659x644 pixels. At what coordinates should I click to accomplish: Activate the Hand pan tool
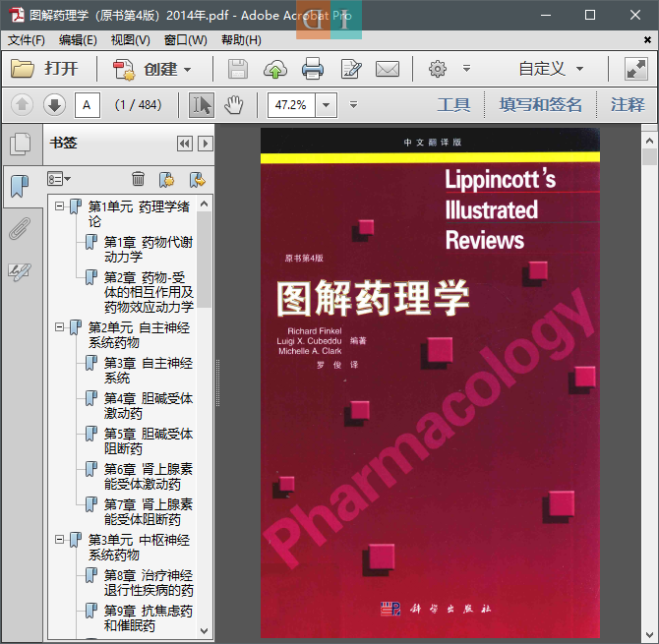234,105
